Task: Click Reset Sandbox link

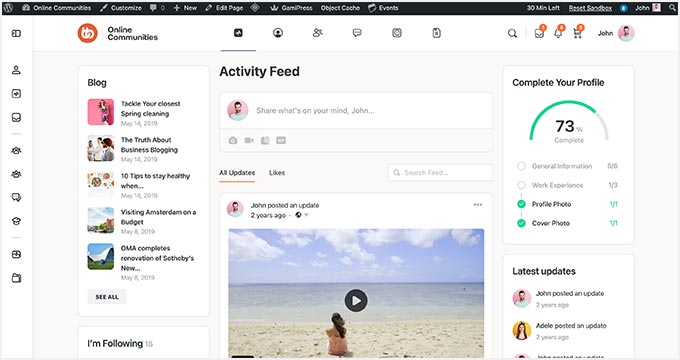Action: 590,8
